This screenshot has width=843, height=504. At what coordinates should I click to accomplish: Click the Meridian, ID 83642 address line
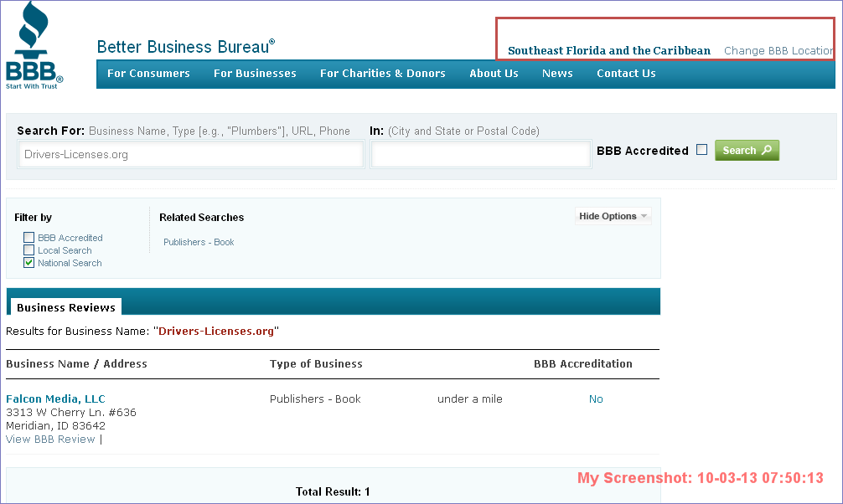coord(56,426)
